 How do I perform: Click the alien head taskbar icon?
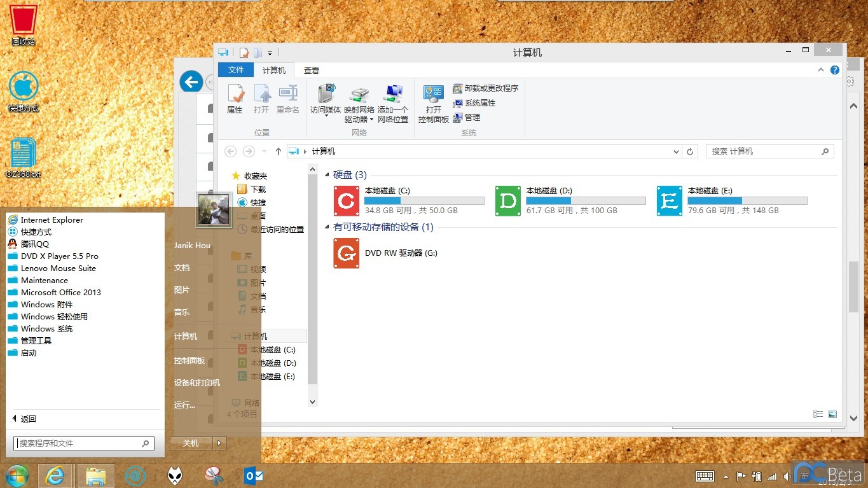pyautogui.click(x=174, y=475)
